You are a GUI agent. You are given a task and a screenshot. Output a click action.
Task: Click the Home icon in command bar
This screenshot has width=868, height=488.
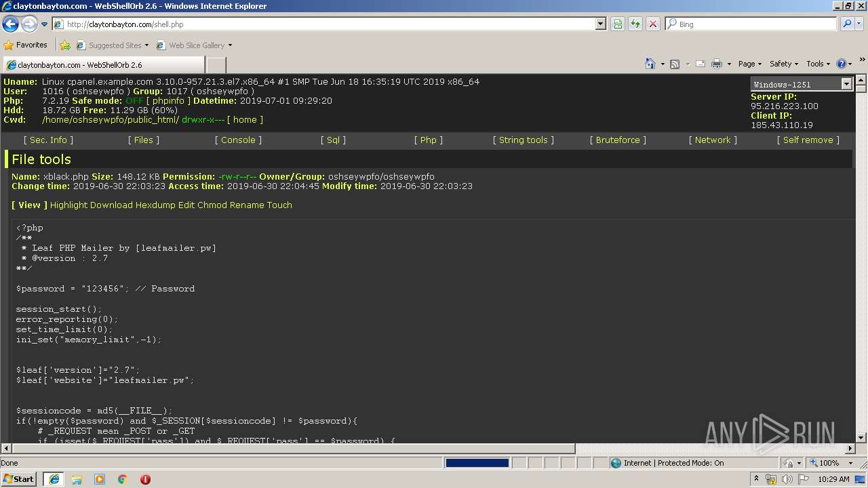point(650,64)
